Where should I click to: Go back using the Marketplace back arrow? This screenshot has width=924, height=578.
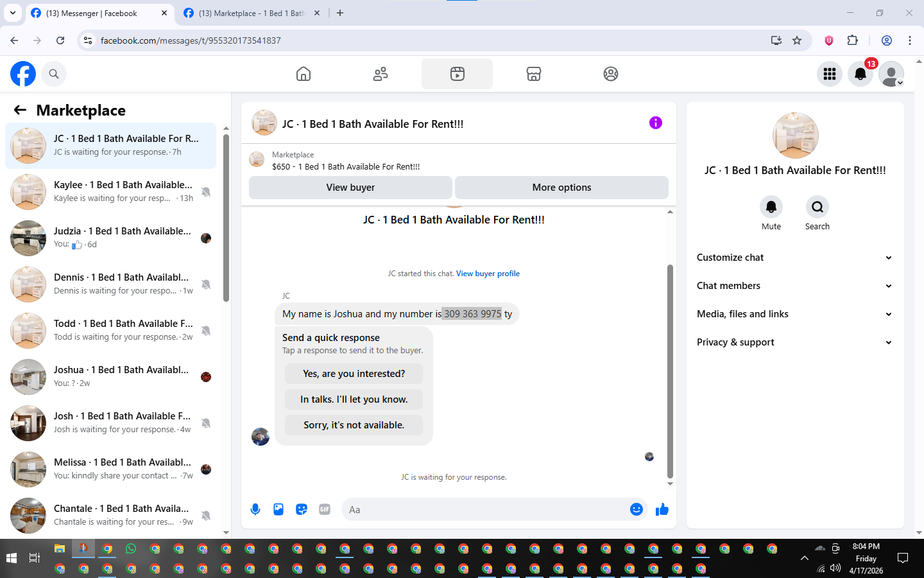(20, 110)
